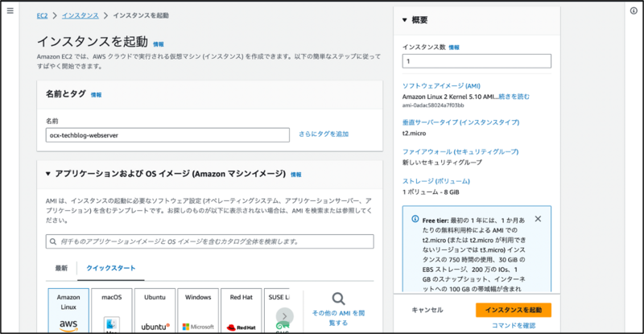Click AMI ID ami-0adac58024a7f03bb text
The image size is (644, 334).
tap(433, 105)
